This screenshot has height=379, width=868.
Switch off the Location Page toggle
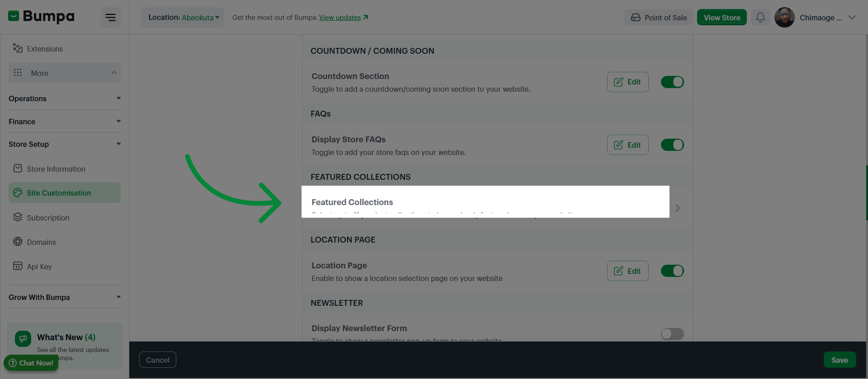[672, 271]
